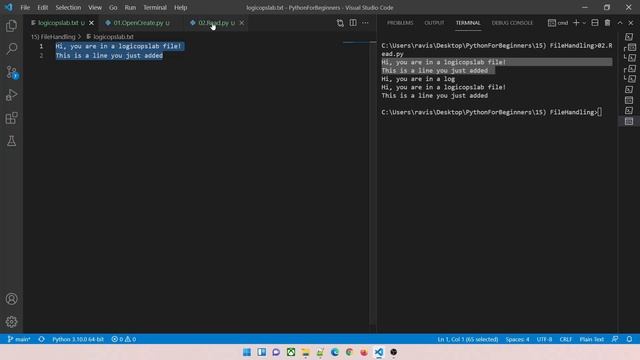Open the Search view in the activity bar
This screenshot has width=640, height=360.
coord(11,49)
